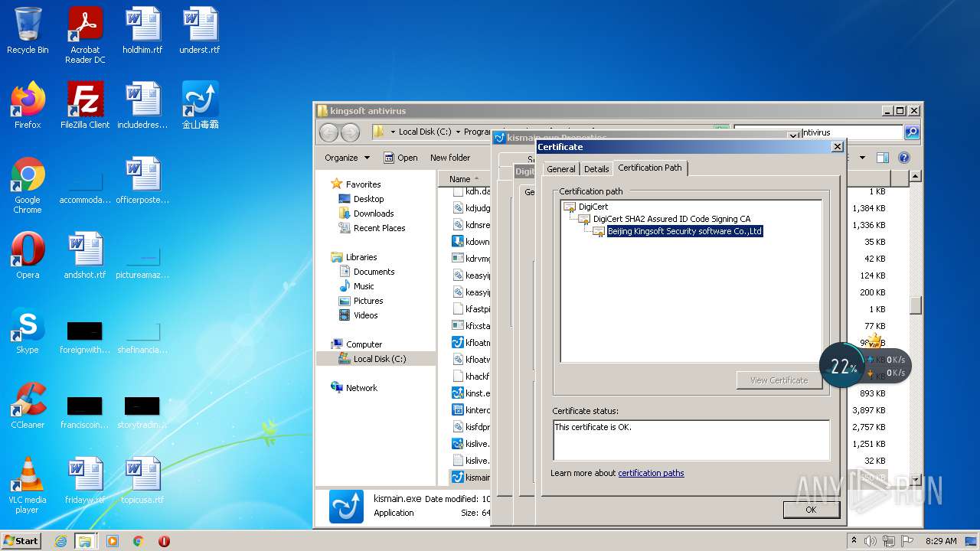Open the Recycle Bin desktop icon

point(28,31)
